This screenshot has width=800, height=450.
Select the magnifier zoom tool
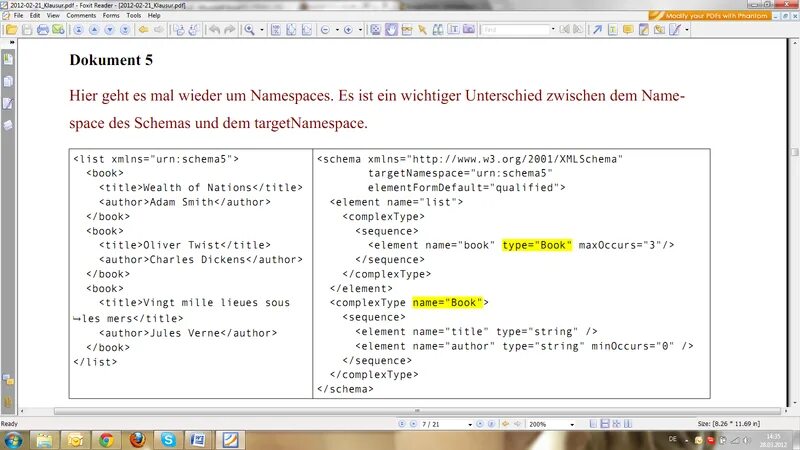tap(249, 30)
